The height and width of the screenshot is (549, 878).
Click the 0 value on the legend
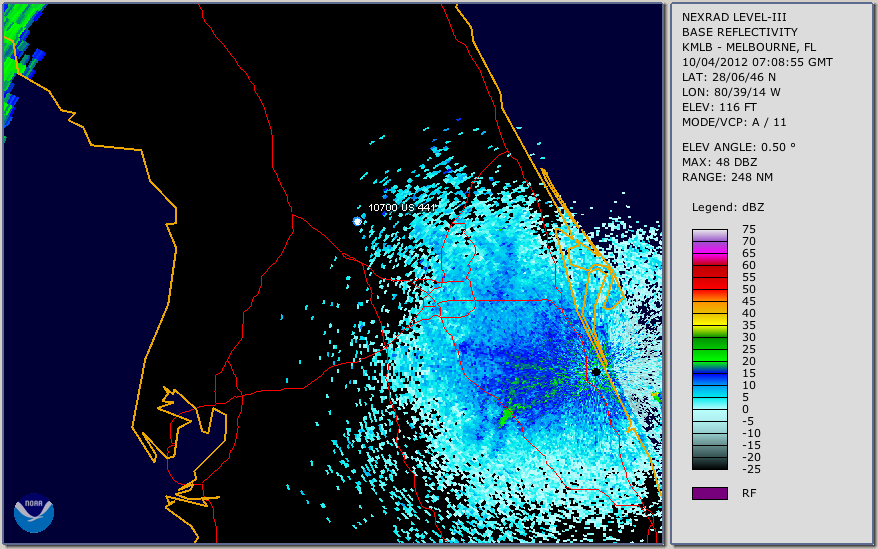745,409
